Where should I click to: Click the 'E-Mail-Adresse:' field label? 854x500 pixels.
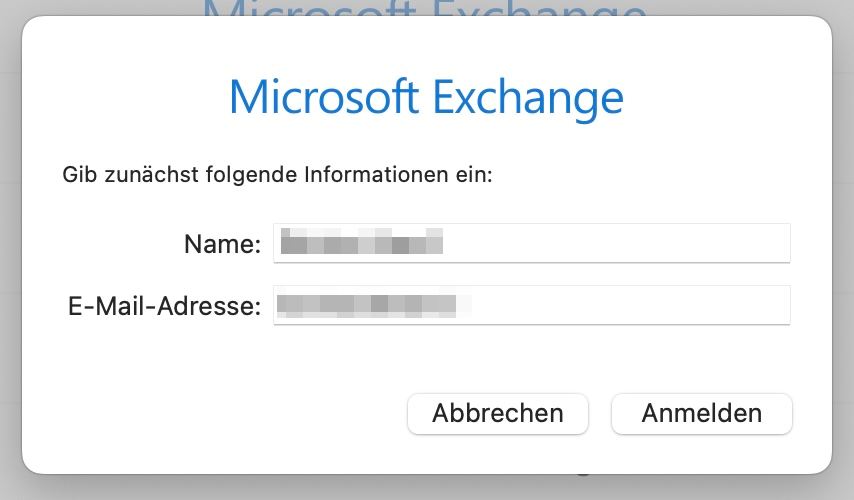164,306
